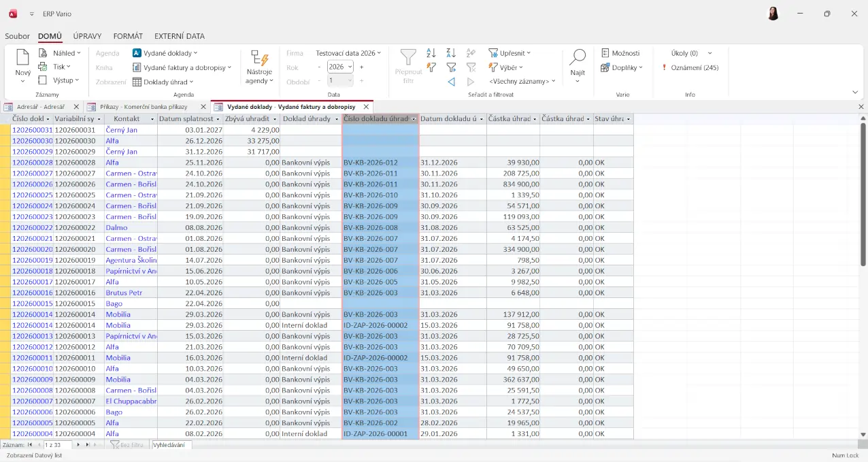Expand the Testovací data 2026 company dropdown
Image resolution: width=868 pixels, height=462 pixels.
click(x=348, y=53)
